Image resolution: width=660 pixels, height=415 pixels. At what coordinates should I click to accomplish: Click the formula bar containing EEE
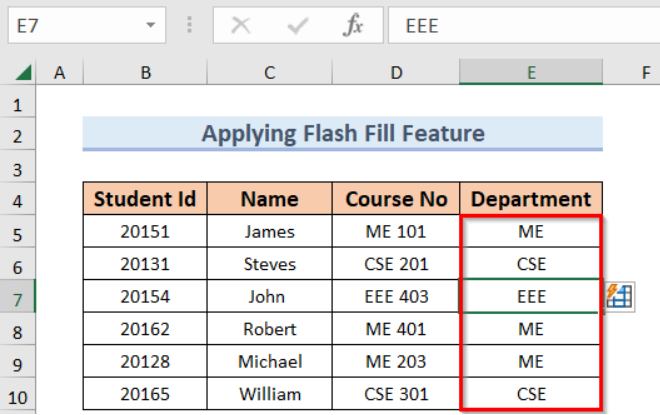(x=524, y=25)
